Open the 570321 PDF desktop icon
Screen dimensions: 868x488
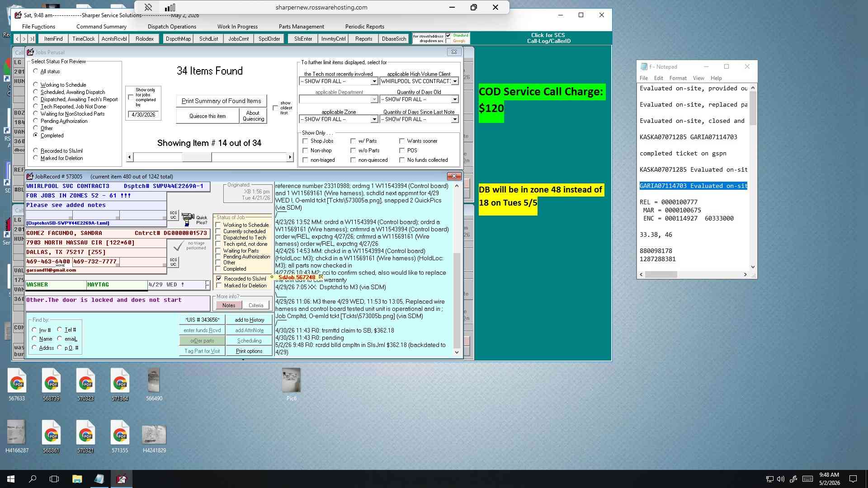point(85,436)
